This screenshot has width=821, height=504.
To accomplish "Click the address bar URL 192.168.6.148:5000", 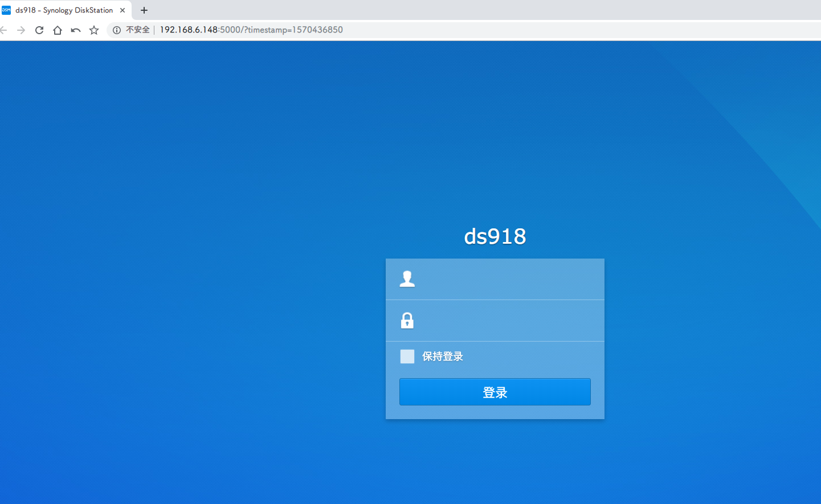I will click(x=251, y=30).
